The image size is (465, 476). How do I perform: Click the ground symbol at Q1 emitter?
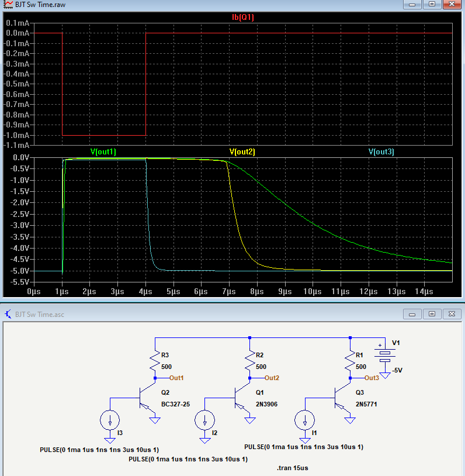tap(250, 420)
